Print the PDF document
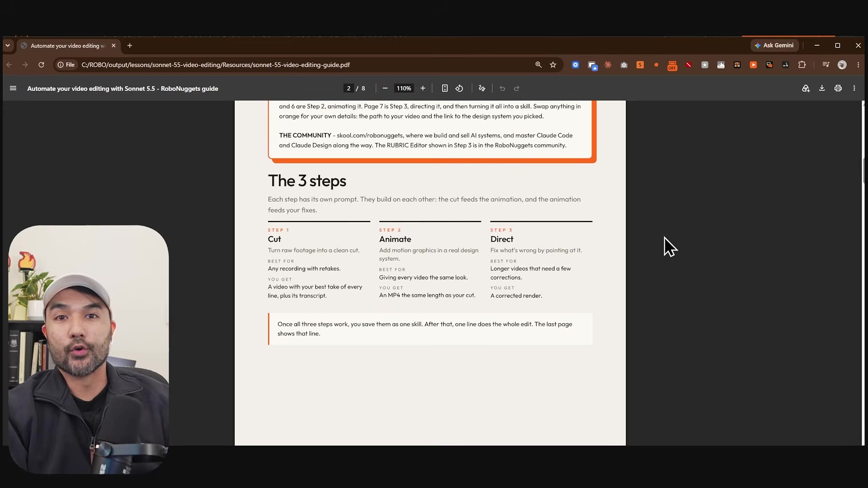868x488 pixels. click(x=838, y=88)
